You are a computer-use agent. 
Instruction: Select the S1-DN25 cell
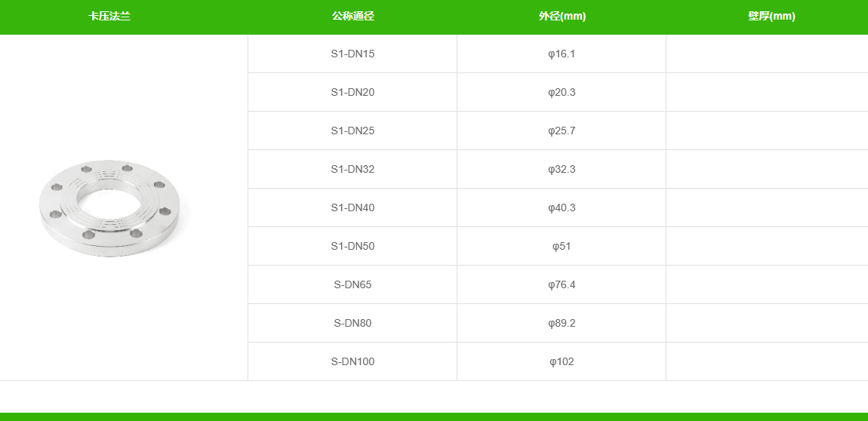click(352, 131)
